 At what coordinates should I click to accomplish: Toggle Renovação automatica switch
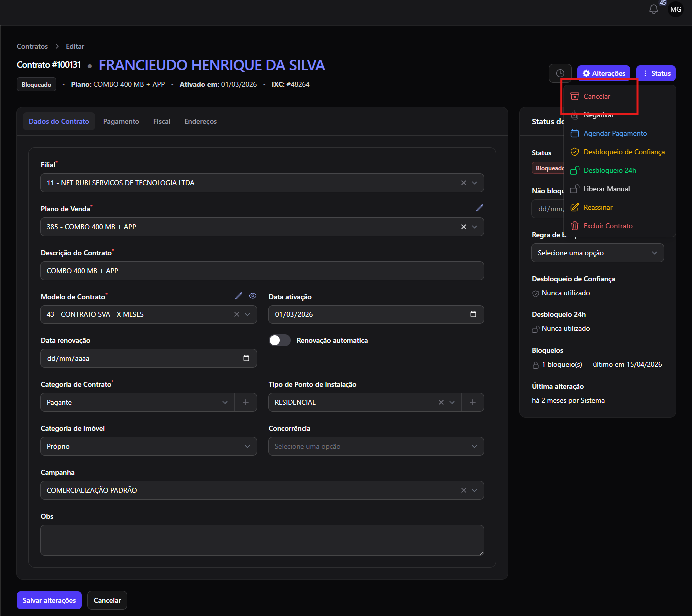(280, 340)
